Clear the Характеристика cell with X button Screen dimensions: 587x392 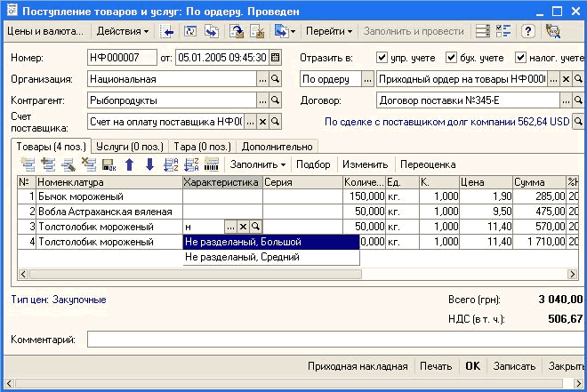(243, 228)
